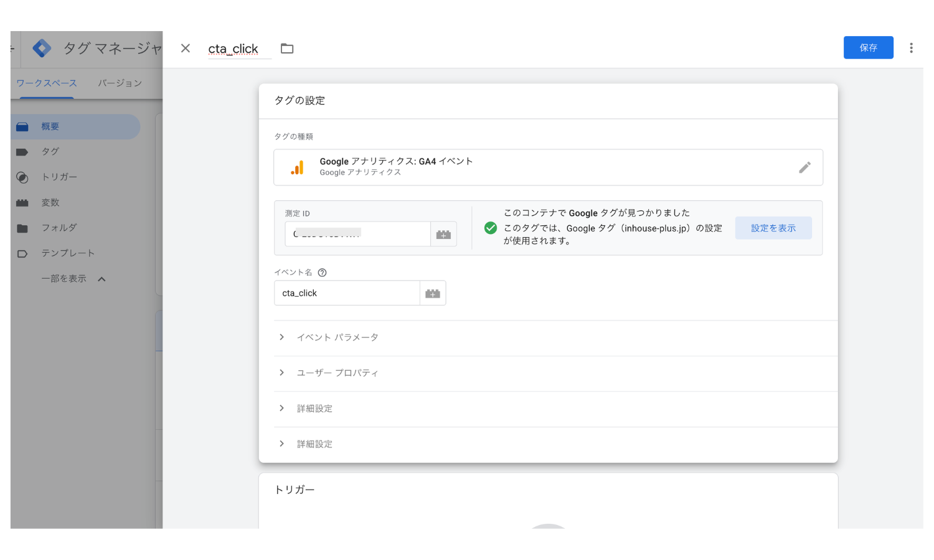Open 概要 in the sidebar
This screenshot has width=934, height=560.
pos(75,126)
